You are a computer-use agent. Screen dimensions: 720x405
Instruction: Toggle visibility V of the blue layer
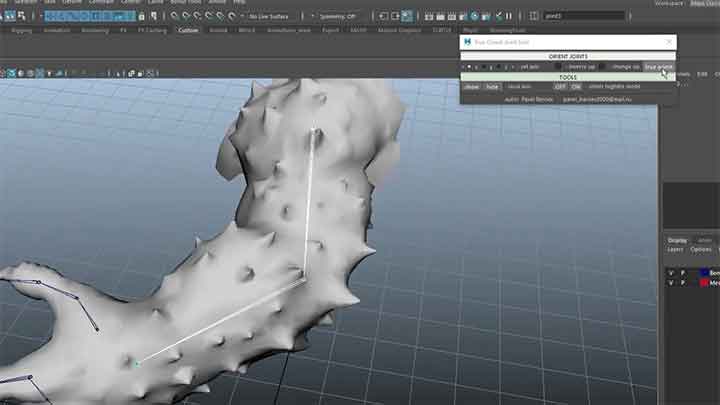(671, 272)
